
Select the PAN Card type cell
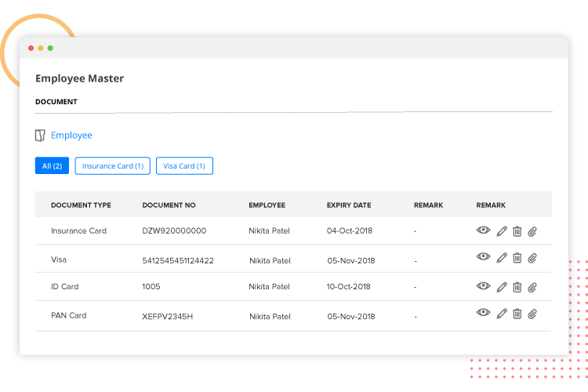click(x=69, y=315)
